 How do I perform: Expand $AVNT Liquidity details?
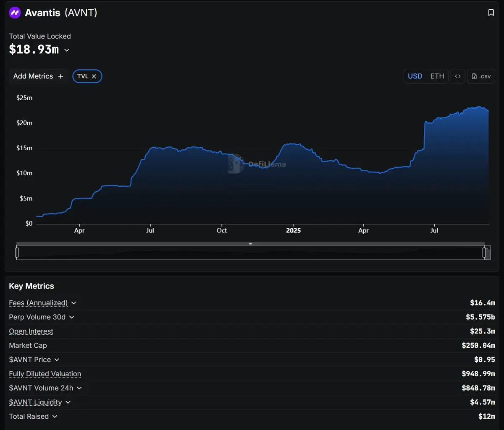click(68, 402)
